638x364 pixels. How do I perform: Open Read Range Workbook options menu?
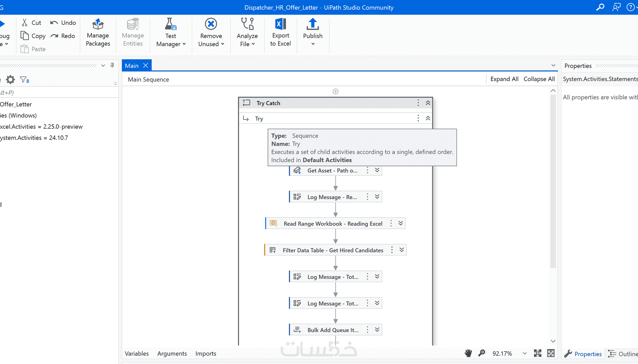[391, 224]
